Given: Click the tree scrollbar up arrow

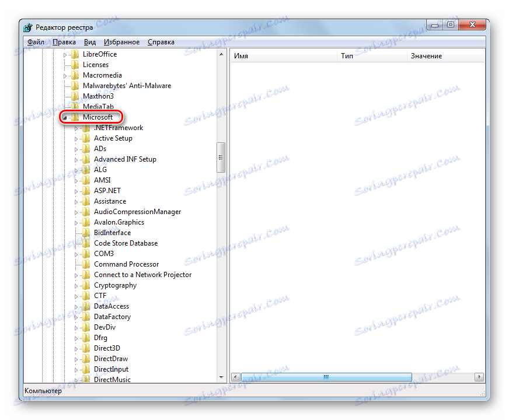Looking at the screenshot, I should (221, 54).
